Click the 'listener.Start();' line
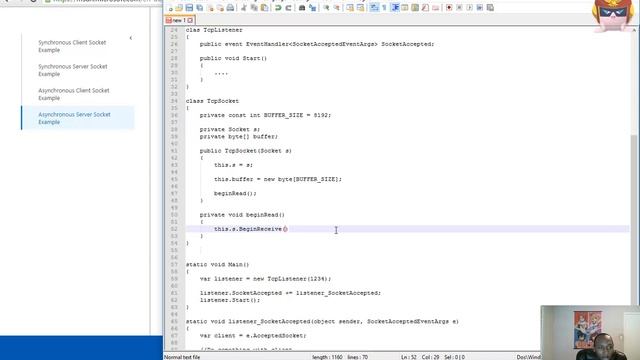 click(230, 300)
